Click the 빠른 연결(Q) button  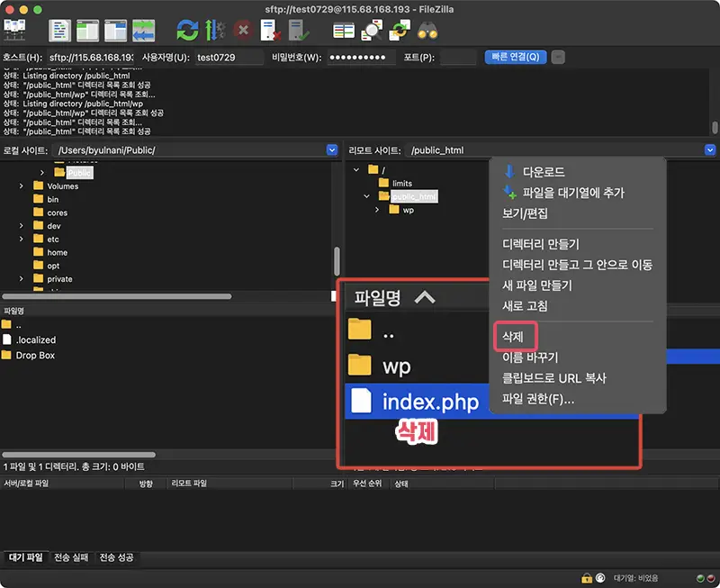click(515, 57)
